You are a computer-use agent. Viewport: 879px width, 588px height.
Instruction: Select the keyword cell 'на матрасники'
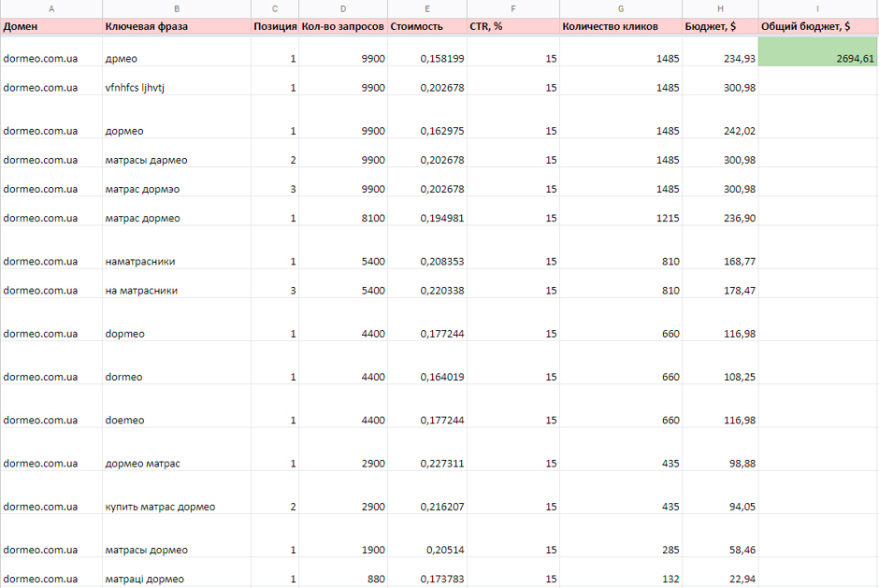(x=177, y=283)
